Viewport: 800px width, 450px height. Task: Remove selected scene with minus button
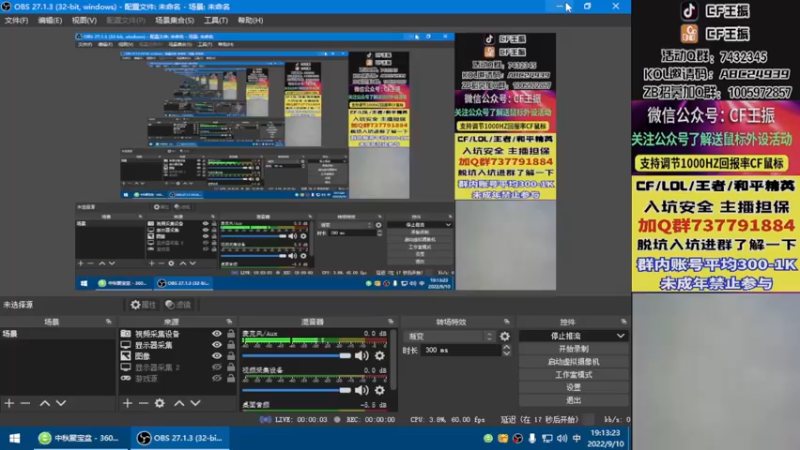pyautogui.click(x=25, y=403)
